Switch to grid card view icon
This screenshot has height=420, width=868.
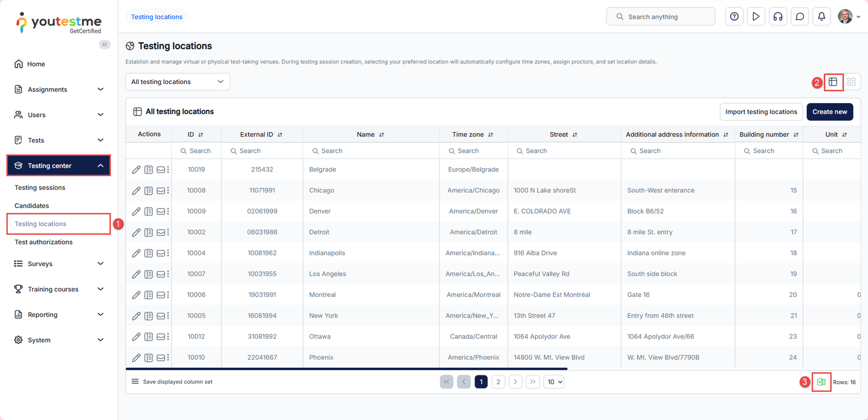851,82
